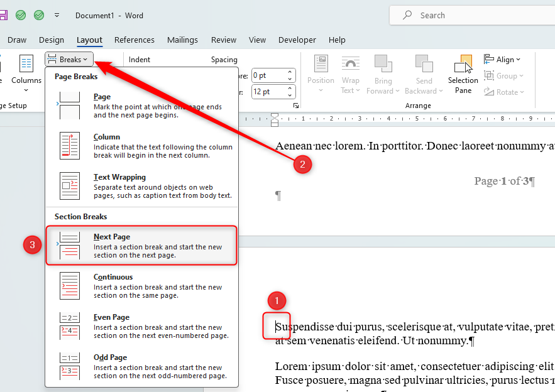Open the Rotate dropdown
The width and height of the screenshot is (555, 392).
503,92
